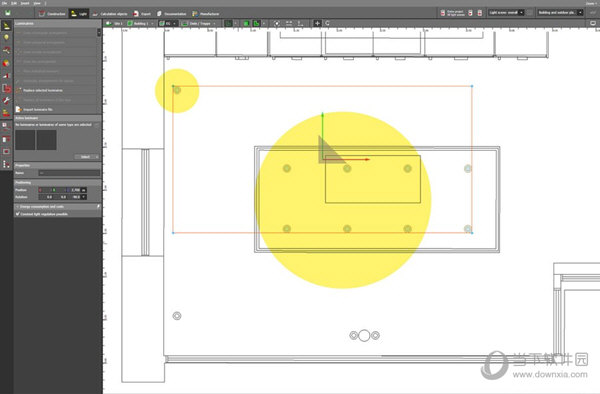This screenshot has width=600, height=394.
Task: Click the Select button for active luminaire
Action: 85,157
